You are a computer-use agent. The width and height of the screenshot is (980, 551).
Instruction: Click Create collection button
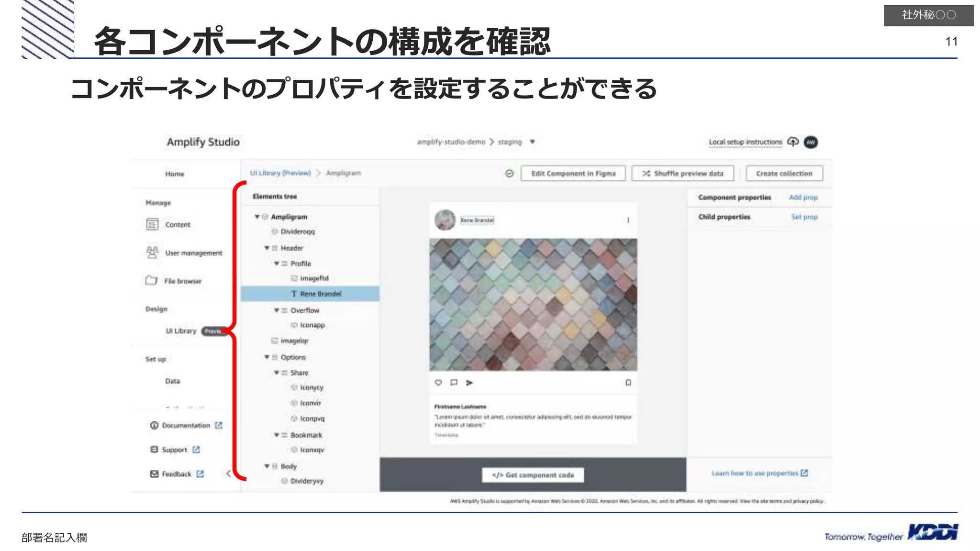pyautogui.click(x=784, y=173)
